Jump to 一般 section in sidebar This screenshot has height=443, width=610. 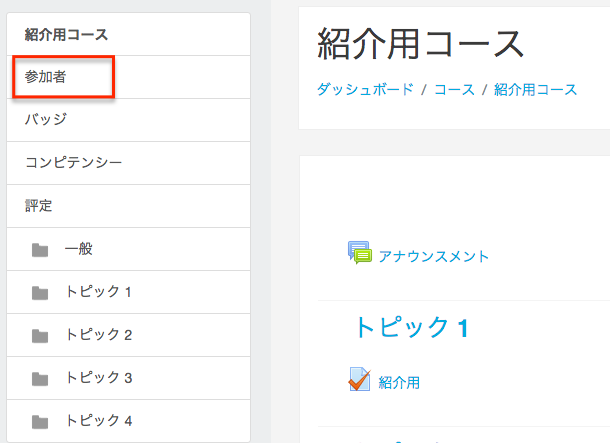[x=78, y=249]
